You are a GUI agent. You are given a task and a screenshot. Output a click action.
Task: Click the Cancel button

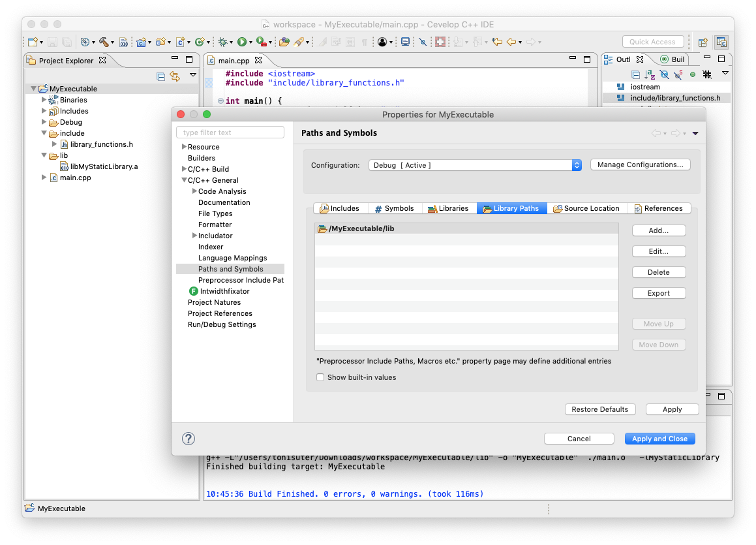579,439
